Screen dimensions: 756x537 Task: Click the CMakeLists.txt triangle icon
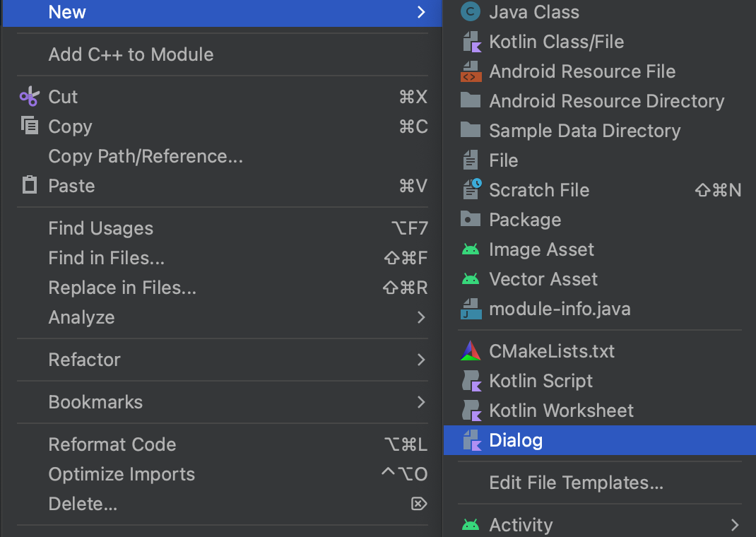coord(471,351)
